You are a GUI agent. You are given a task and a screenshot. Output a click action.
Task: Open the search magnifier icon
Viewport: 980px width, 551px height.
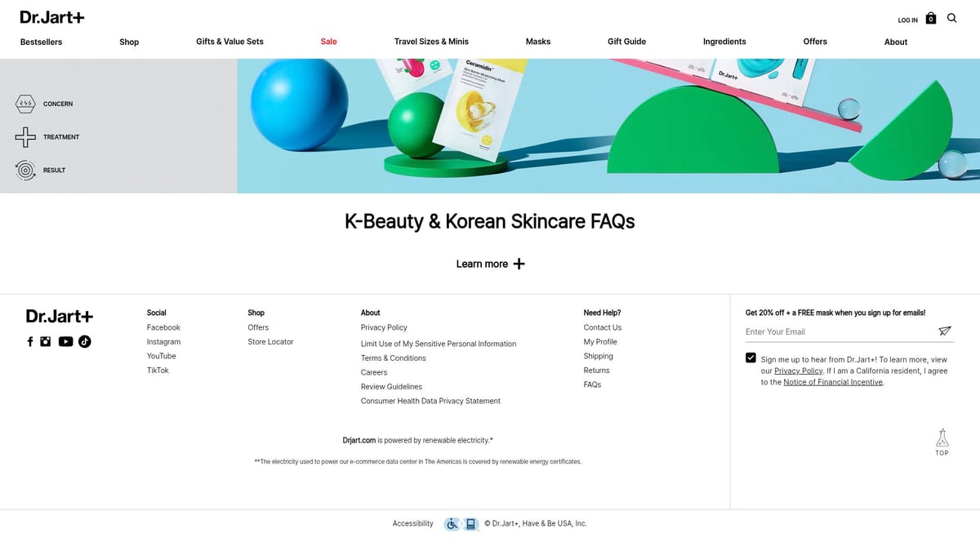pos(951,17)
